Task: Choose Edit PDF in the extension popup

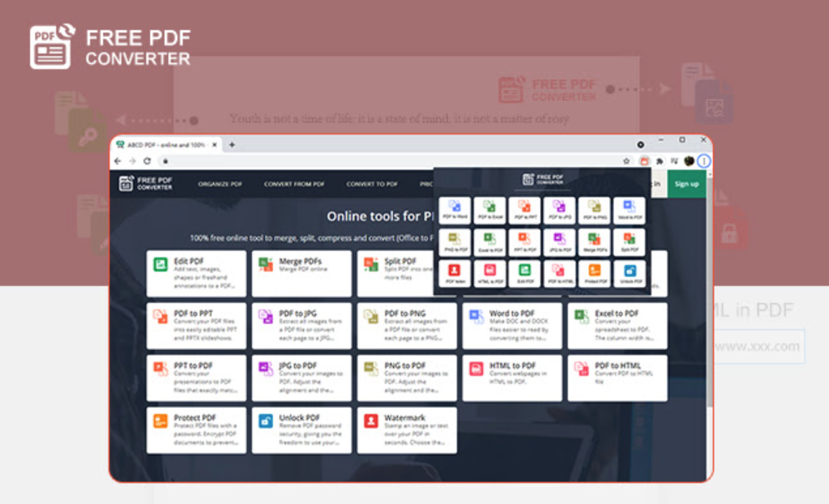Action: [x=524, y=274]
